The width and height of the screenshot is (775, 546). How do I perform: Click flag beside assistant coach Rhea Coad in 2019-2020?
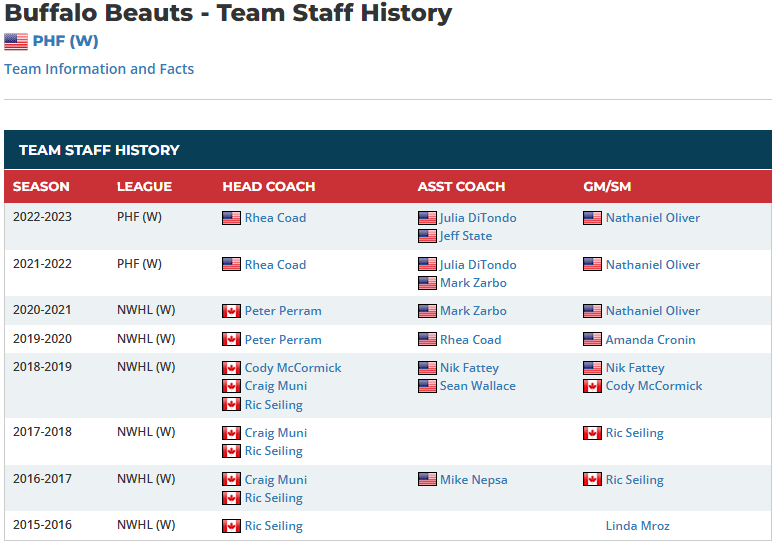[427, 339]
